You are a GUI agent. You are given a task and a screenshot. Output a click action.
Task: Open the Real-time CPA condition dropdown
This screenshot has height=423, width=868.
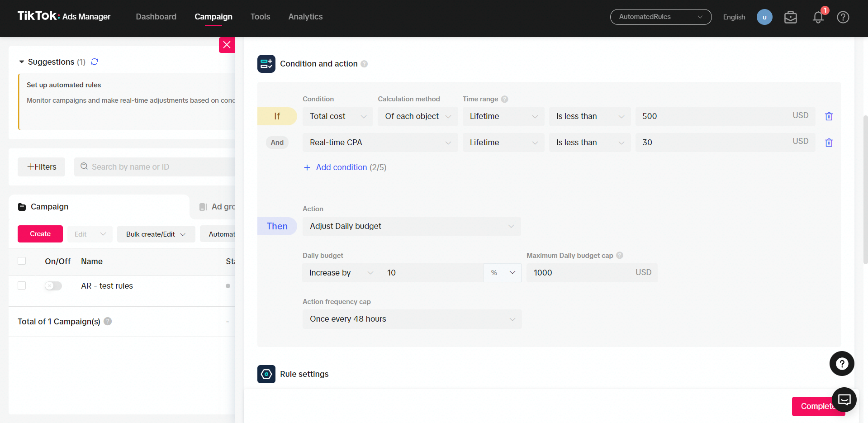(380, 143)
